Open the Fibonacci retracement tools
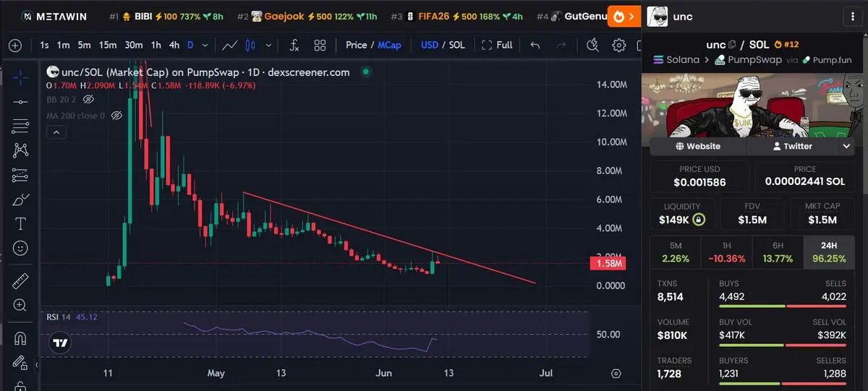 (20, 126)
